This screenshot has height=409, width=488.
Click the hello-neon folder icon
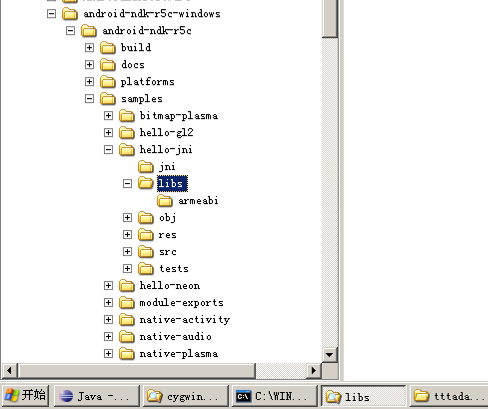click(127, 286)
